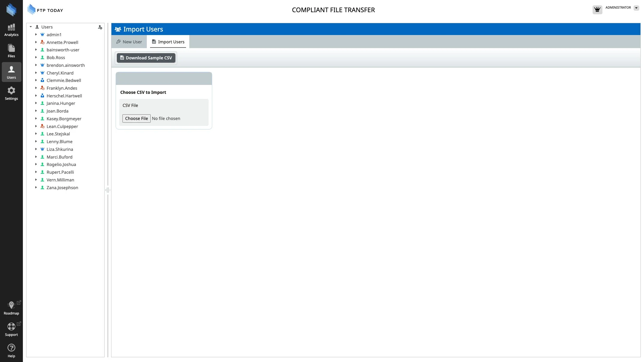Click the FTP Today logo
Viewport: 644px width, 362px height.
(45, 10)
